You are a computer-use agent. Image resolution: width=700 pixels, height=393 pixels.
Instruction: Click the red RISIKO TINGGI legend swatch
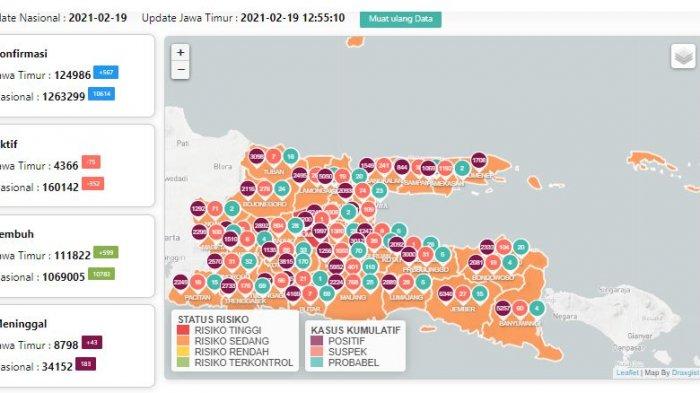click(x=183, y=330)
